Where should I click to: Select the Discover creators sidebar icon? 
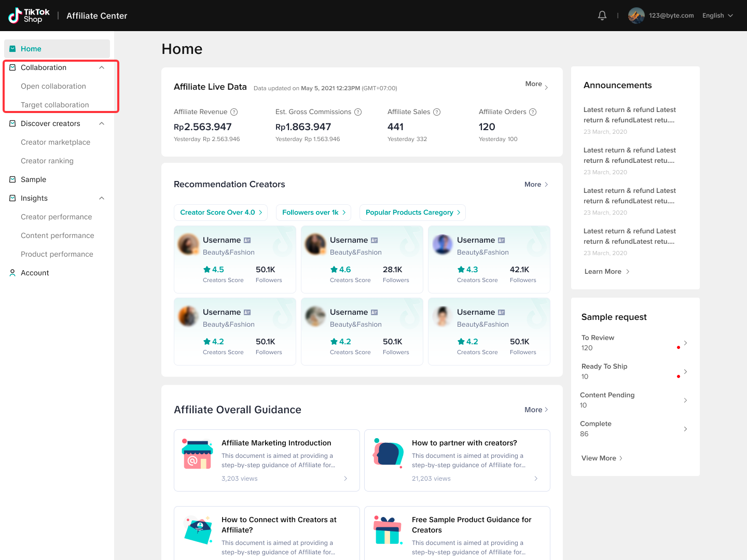[x=11, y=123]
